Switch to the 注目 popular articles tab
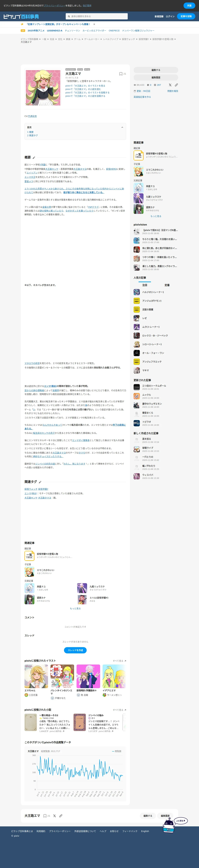This screenshot has width=199, height=868. coord(145,285)
